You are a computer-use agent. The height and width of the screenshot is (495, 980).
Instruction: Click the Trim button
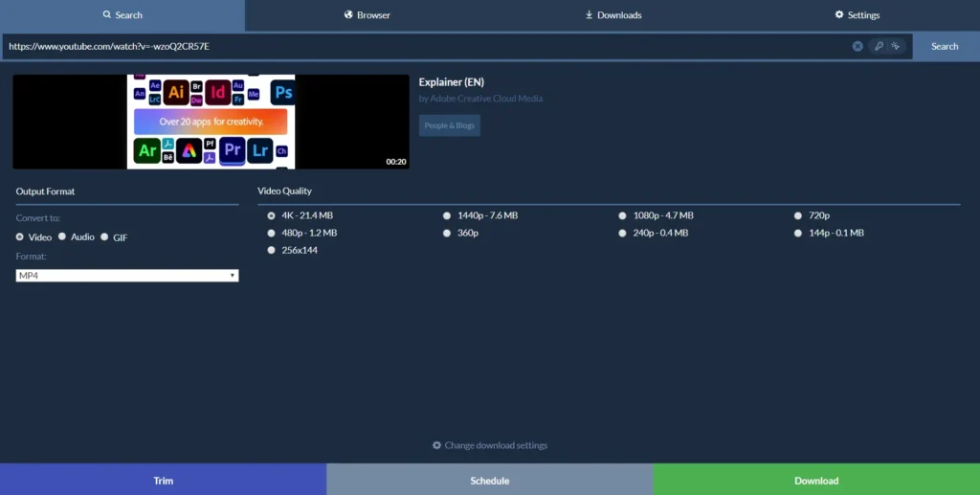coord(163,480)
